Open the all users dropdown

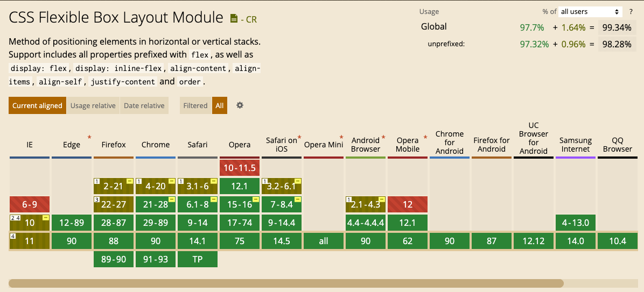(x=590, y=11)
